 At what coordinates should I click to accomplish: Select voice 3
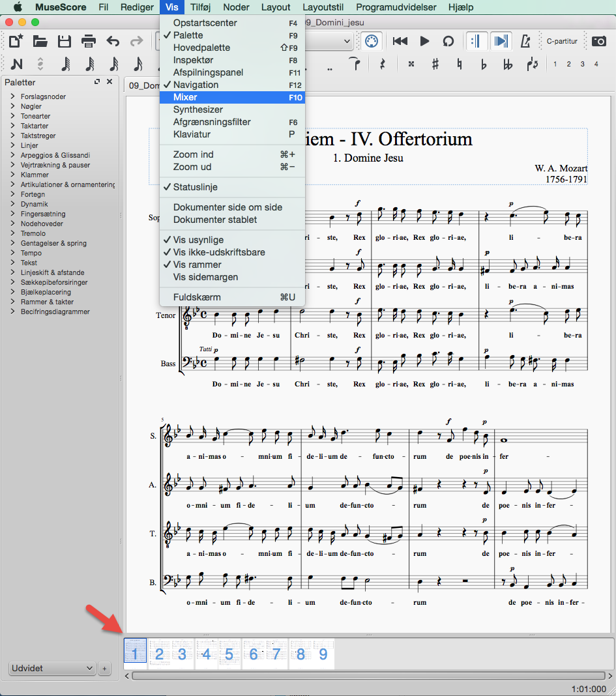(582, 64)
